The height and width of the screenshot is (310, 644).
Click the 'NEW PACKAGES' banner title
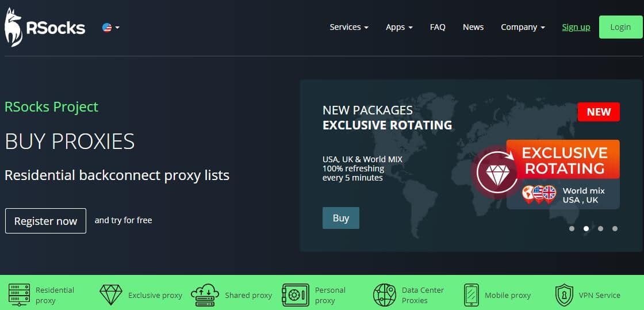[x=367, y=110]
